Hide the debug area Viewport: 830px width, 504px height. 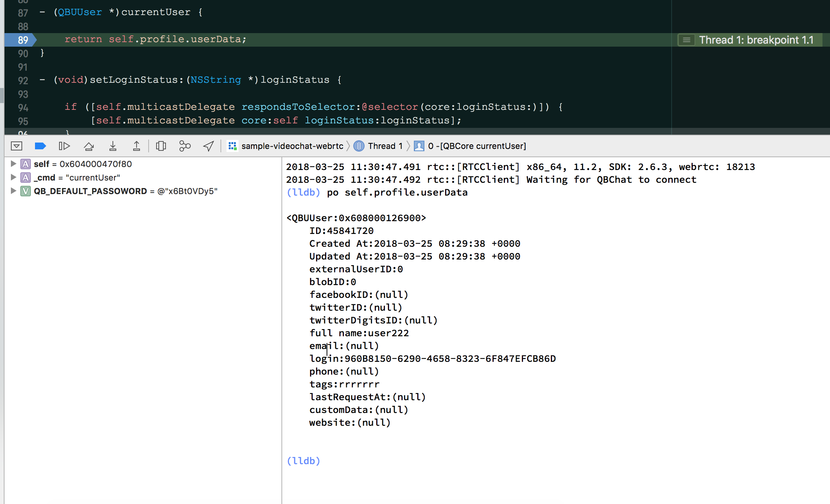pyautogui.click(x=17, y=146)
